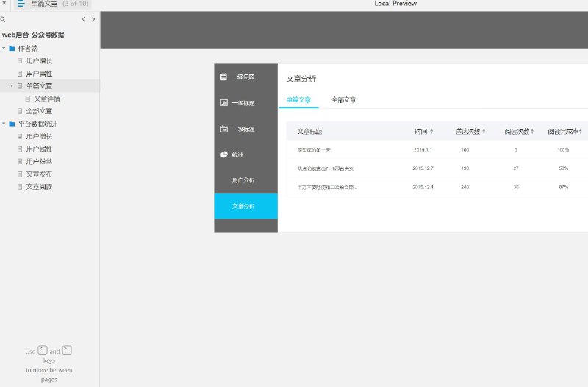This screenshot has width=588, height=387.
Task: Click the 文章标题 column header
Action: click(309, 132)
